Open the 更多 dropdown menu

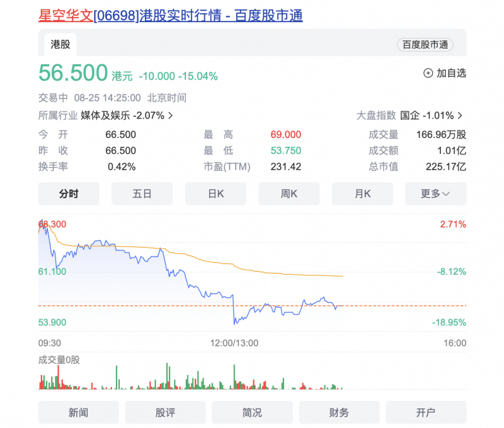pos(435,194)
